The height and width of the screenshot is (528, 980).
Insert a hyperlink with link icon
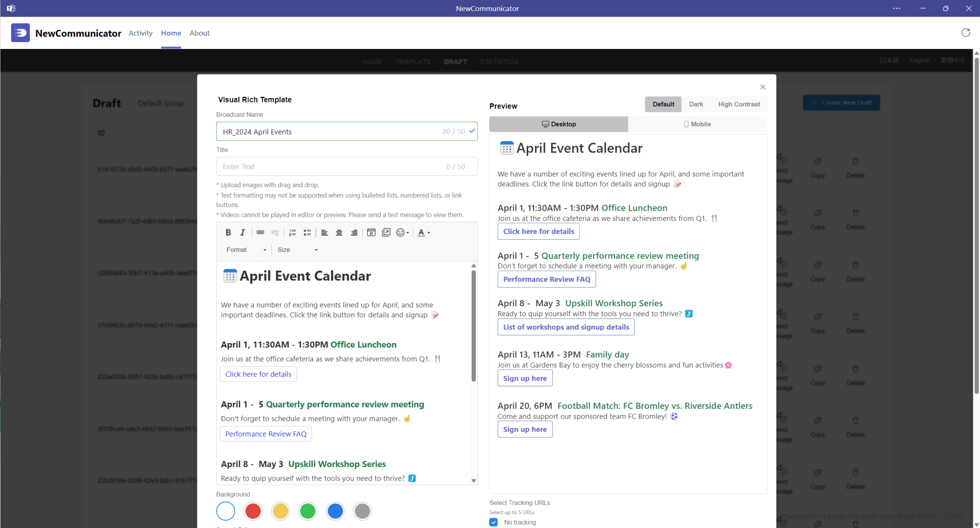260,232
